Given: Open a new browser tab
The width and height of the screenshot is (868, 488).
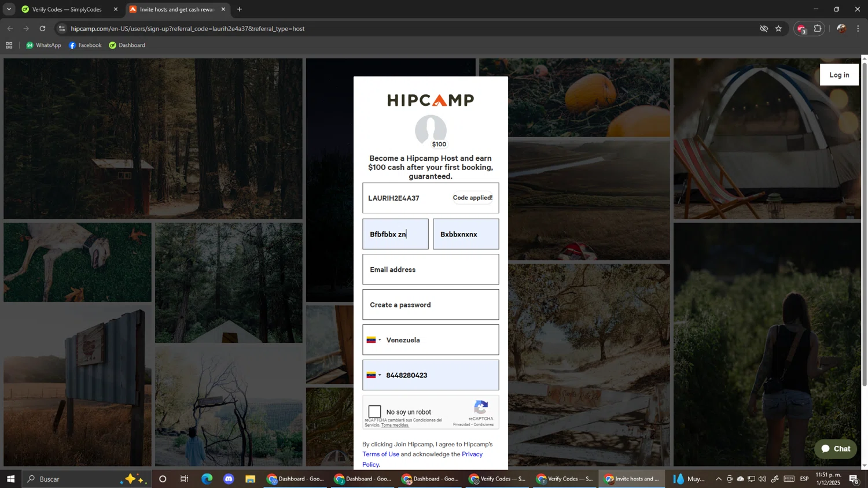Looking at the screenshot, I should pyautogui.click(x=240, y=9).
